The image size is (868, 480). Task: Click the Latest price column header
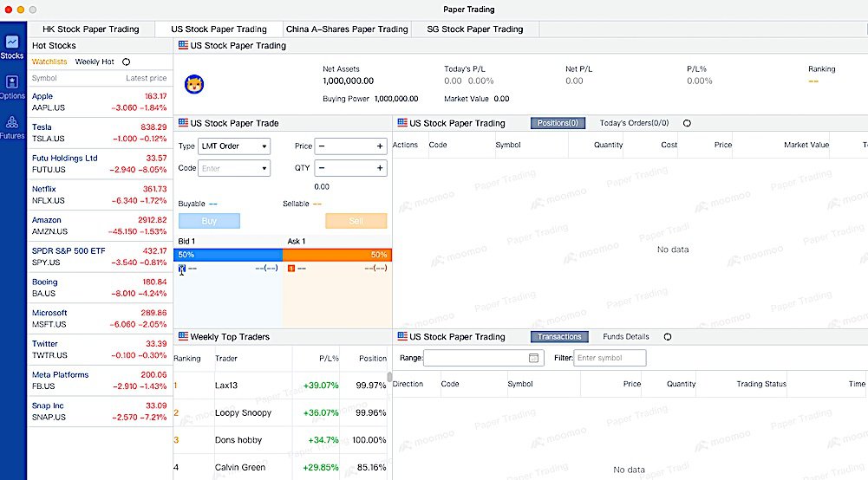147,79
